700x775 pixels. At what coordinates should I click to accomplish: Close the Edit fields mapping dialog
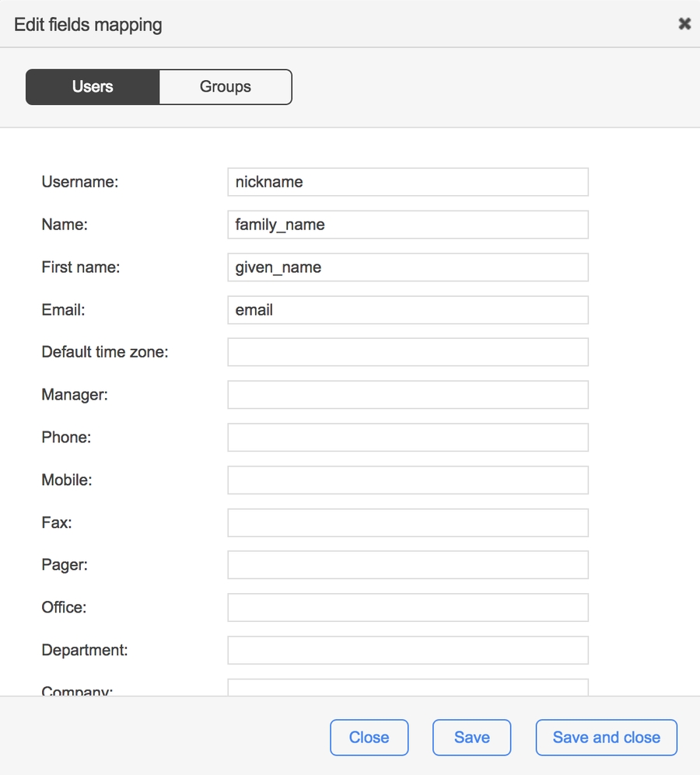(x=684, y=24)
